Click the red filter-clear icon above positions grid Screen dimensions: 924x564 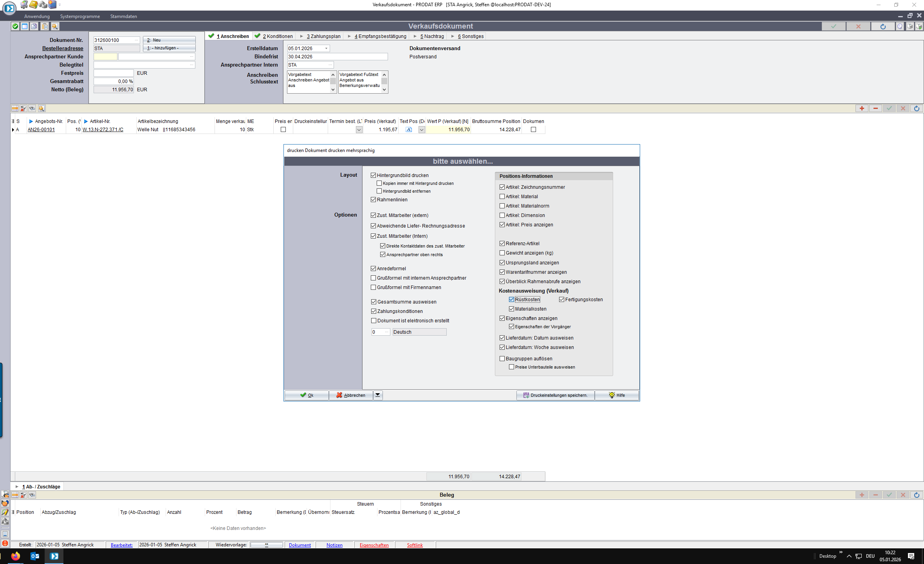tap(23, 108)
